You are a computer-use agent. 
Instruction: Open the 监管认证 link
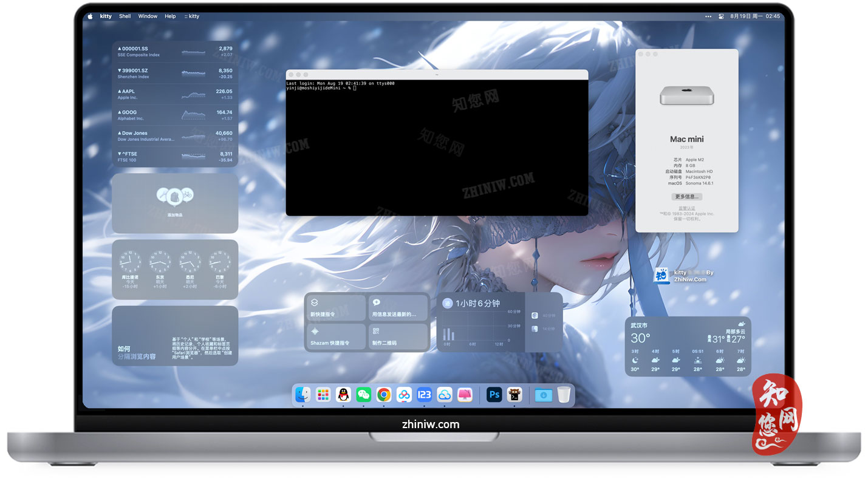point(687,208)
